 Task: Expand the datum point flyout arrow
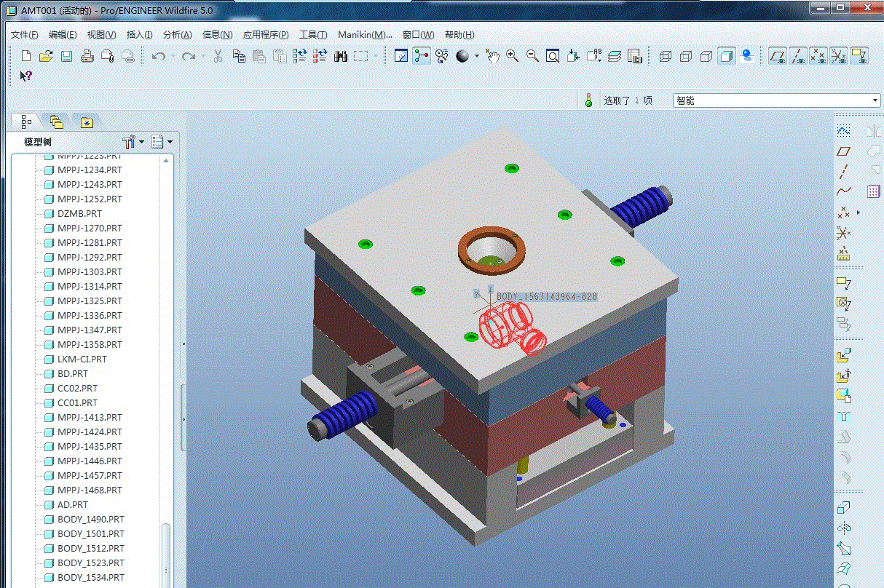pos(859,212)
